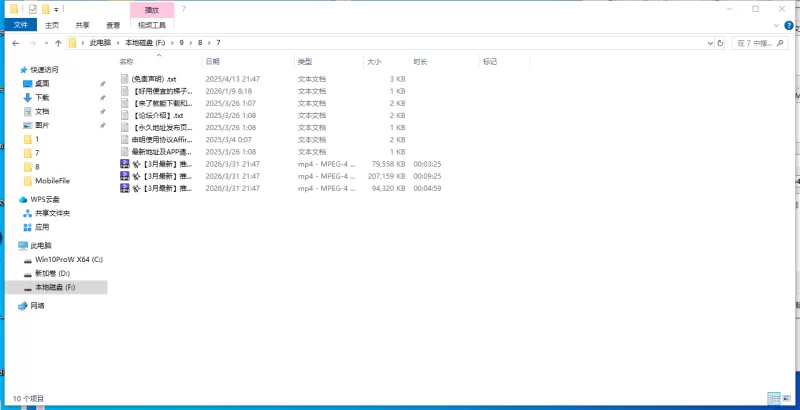Open the 文件 ribbon menu
This screenshot has width=800, height=410.
20,24
